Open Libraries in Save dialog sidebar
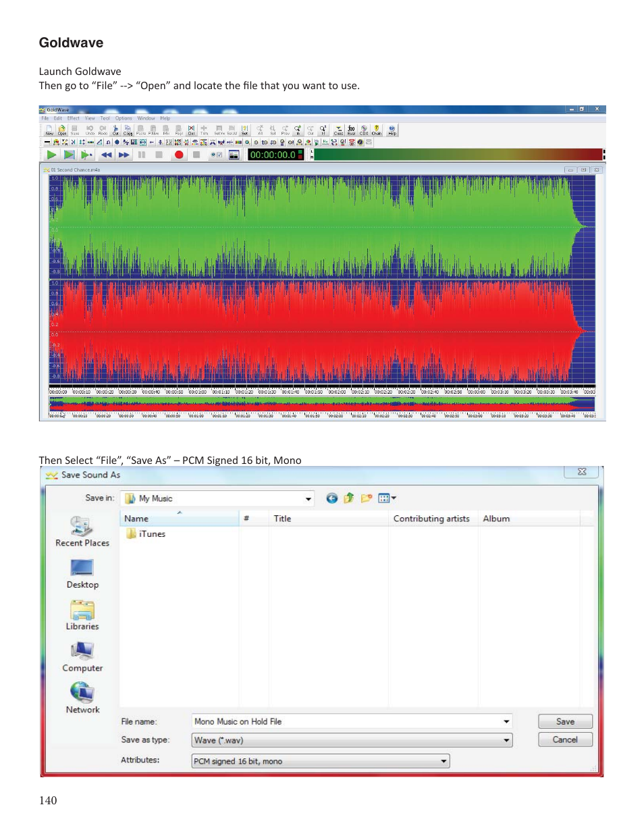This screenshot has width=644, height=834. [x=82, y=615]
